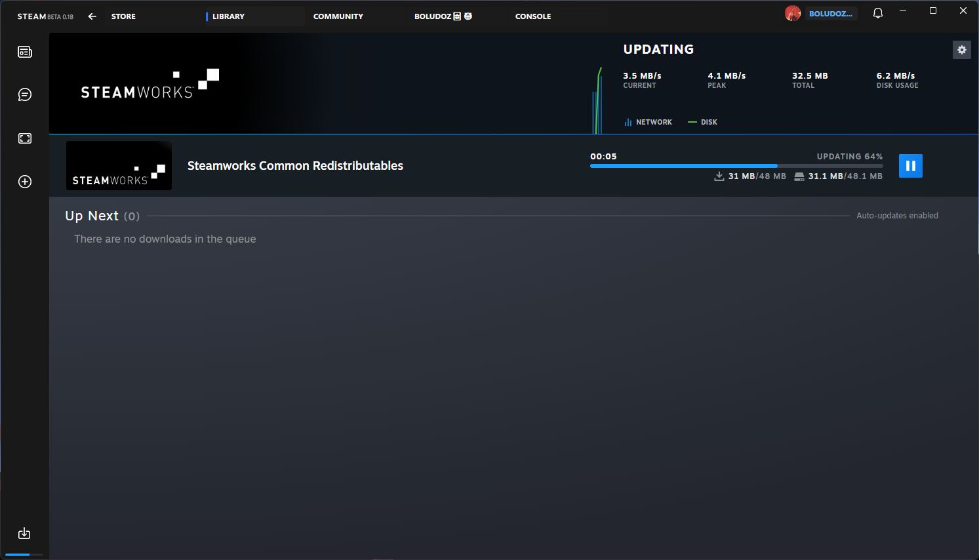The height and width of the screenshot is (560, 979).
Task: Click the 00:05 time remaining
Action: pyautogui.click(x=603, y=157)
